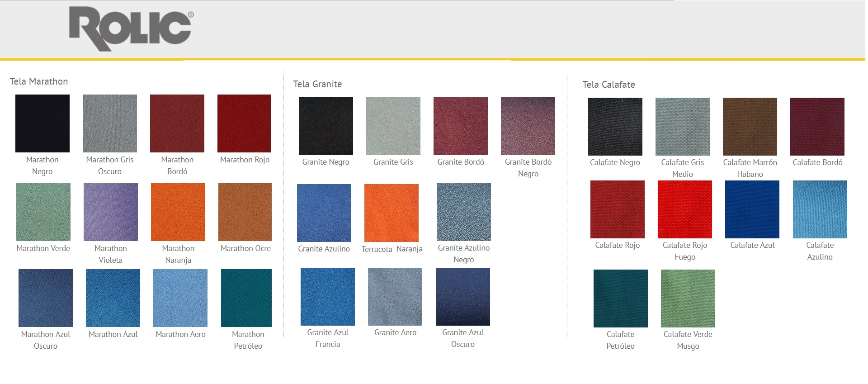Click the Marathon Verde fabric sample
This screenshot has width=868, height=384.
(43, 212)
